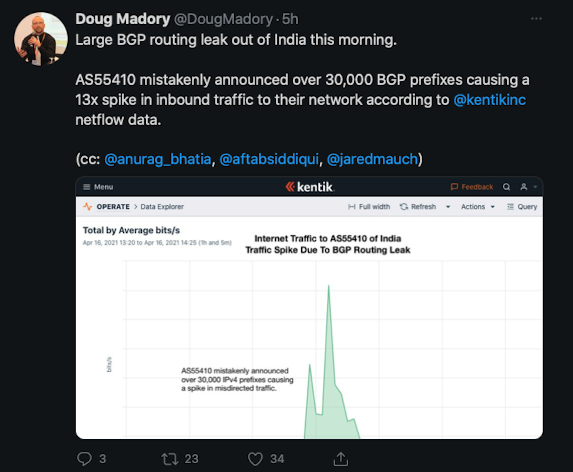Like the tweet with heart icon
Image resolution: width=573 pixels, height=472 pixels.
[x=255, y=459]
